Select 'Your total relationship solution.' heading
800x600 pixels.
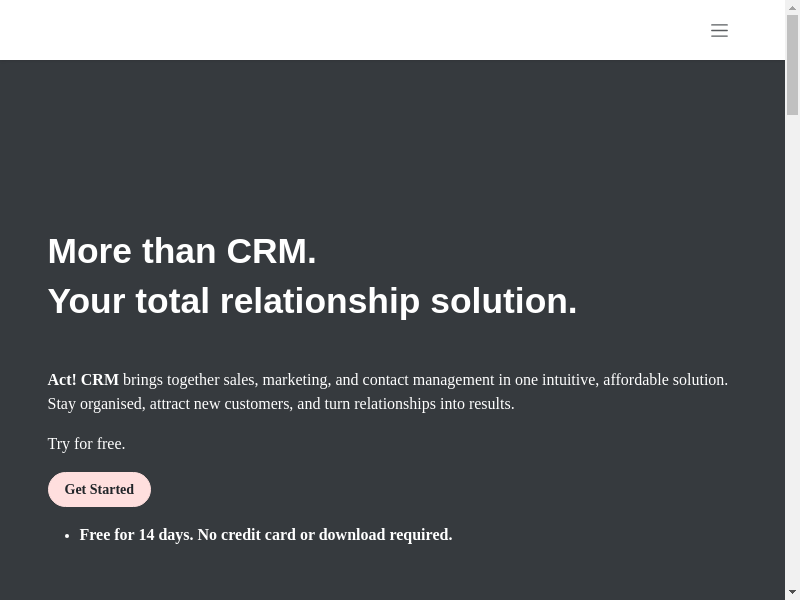[312, 300]
